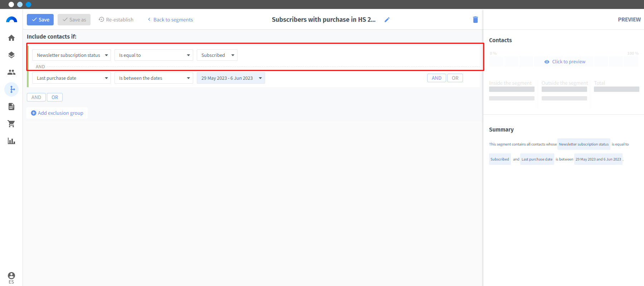Open the contacts people icon in sidebar
The width and height of the screenshot is (644, 286).
click(11, 72)
